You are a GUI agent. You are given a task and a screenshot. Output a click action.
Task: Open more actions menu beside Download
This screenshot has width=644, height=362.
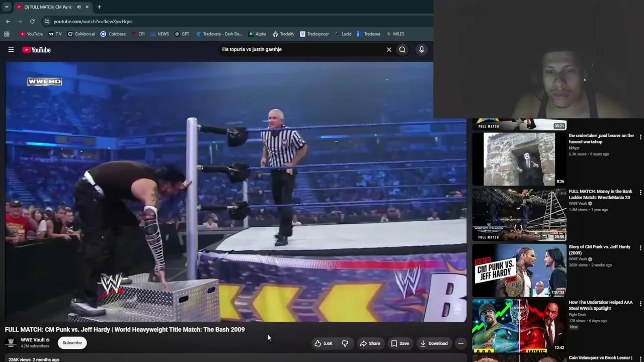[461, 343]
